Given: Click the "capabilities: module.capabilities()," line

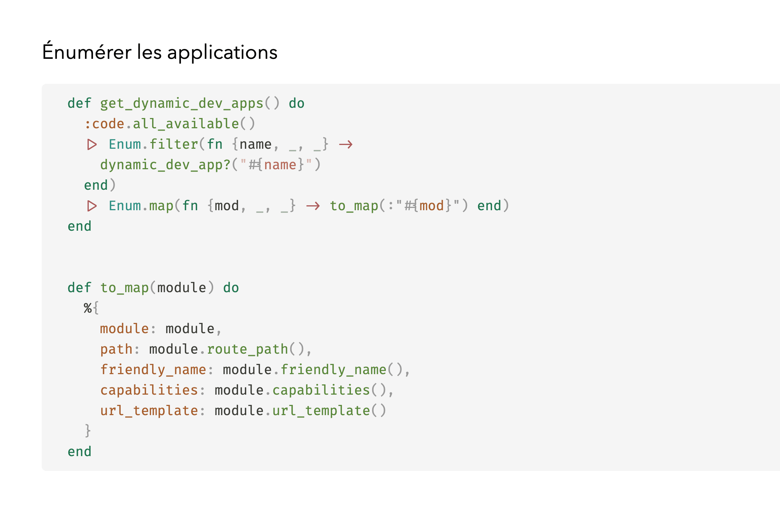Looking at the screenshot, I should point(247,390).
